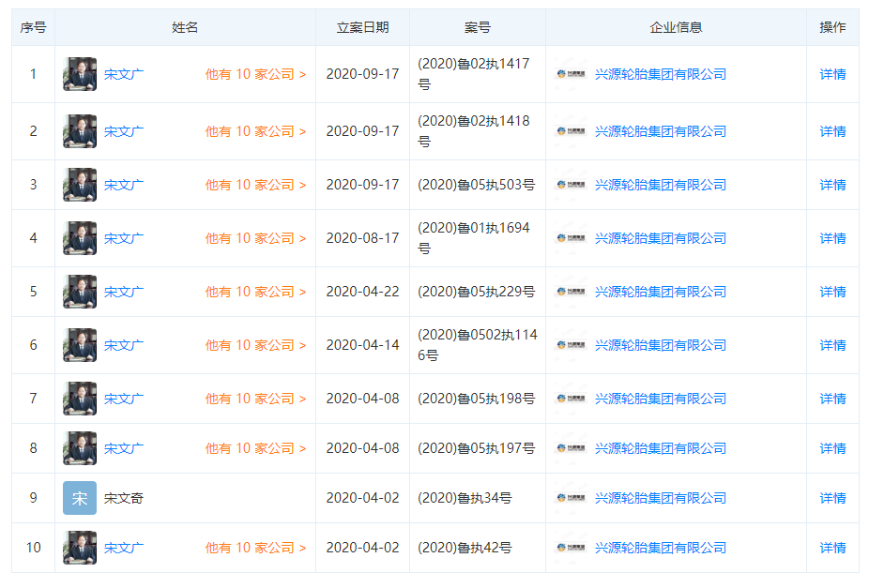
Task: Open 详情 for case (2020)鲁05执229号
Action: pyautogui.click(x=832, y=292)
